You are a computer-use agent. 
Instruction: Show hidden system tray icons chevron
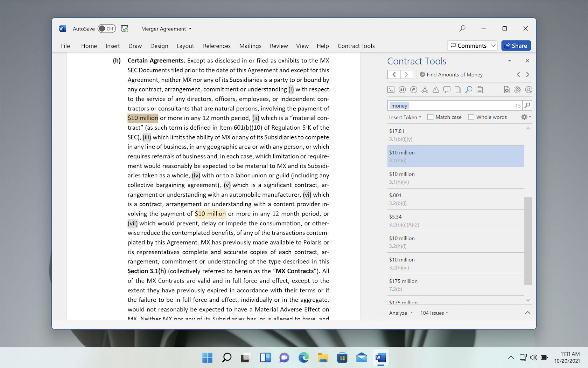(511, 357)
